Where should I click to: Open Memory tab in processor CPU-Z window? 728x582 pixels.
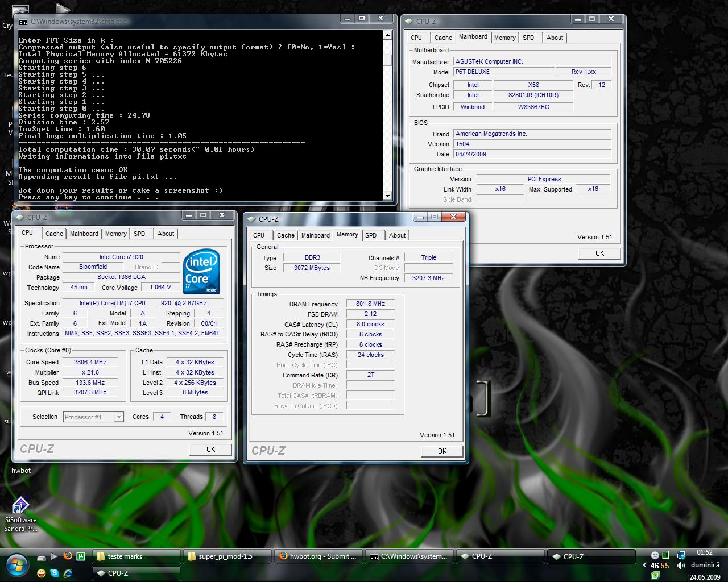(115, 234)
